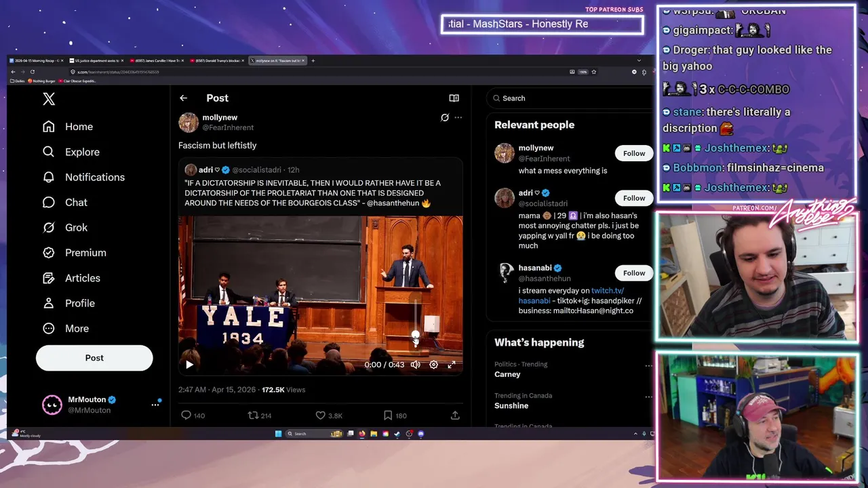Open video settings gear icon

[x=433, y=365]
